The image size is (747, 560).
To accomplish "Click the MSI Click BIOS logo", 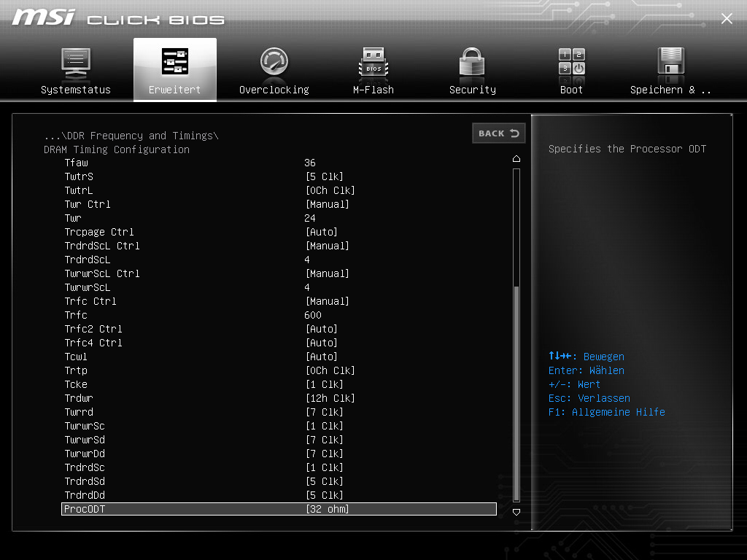I will click(118, 18).
